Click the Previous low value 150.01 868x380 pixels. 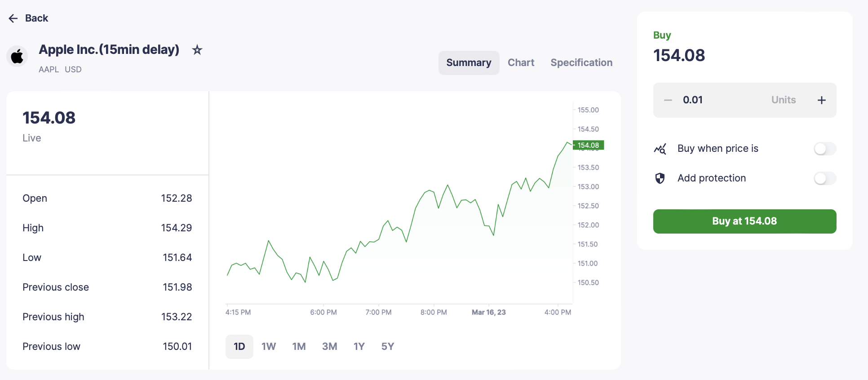tap(177, 347)
